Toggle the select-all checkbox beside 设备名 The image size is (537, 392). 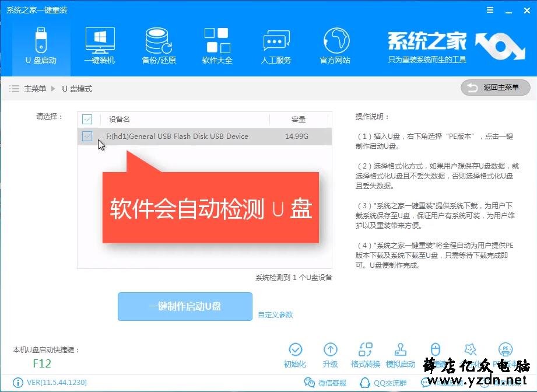pyautogui.click(x=87, y=119)
